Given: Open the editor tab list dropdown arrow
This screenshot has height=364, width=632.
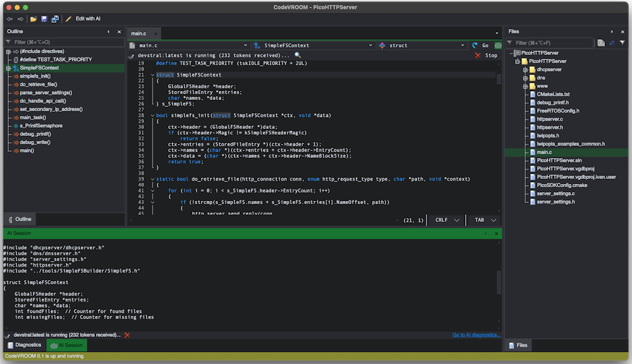Looking at the screenshot, I should pos(497,33).
